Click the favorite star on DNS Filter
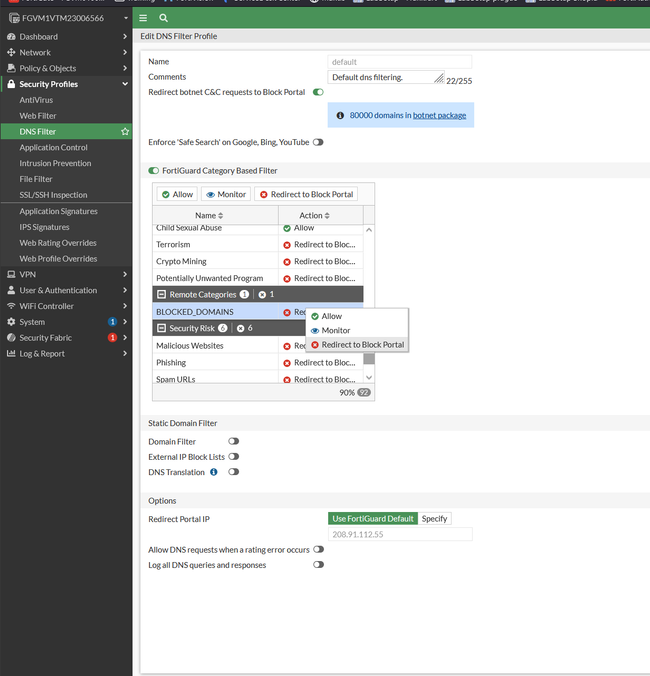 coord(125,131)
